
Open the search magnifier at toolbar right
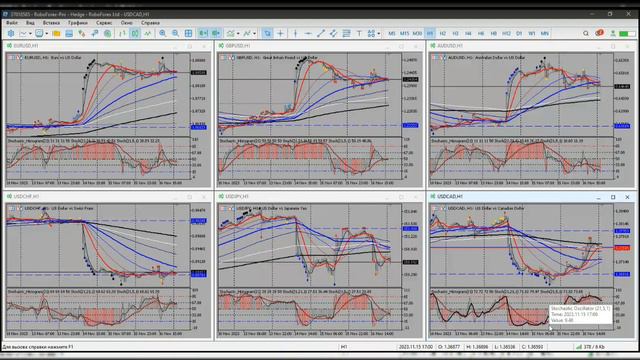[x=586, y=33]
